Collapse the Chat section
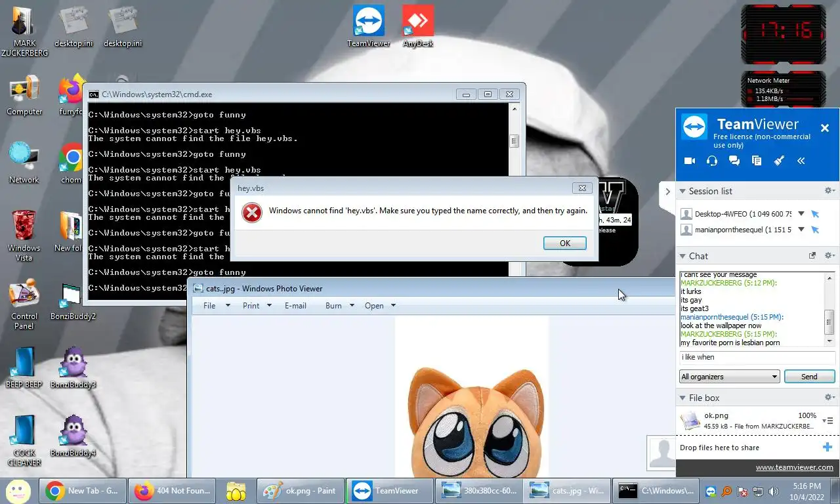 coord(682,256)
